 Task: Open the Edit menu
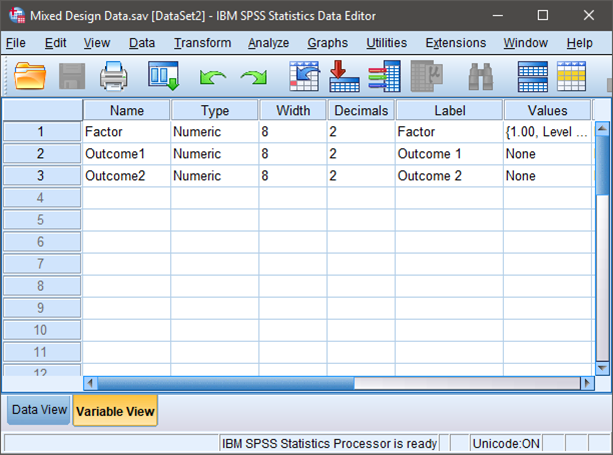tap(56, 43)
